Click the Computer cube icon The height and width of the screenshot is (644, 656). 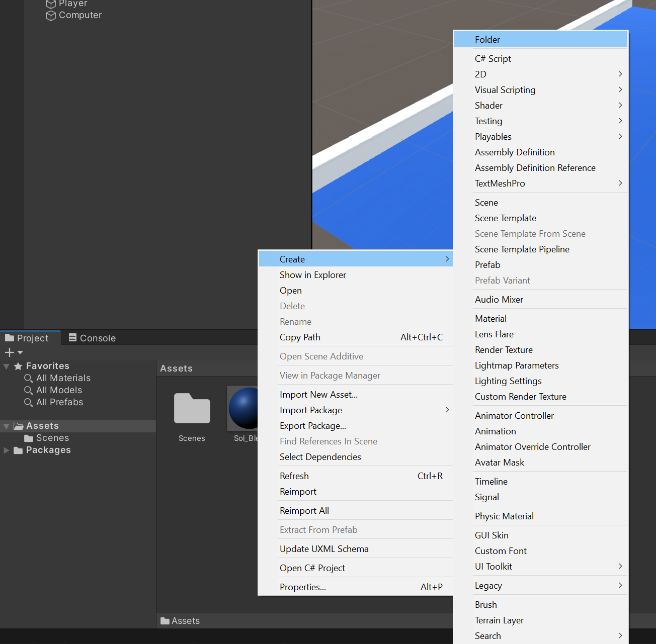(51, 16)
